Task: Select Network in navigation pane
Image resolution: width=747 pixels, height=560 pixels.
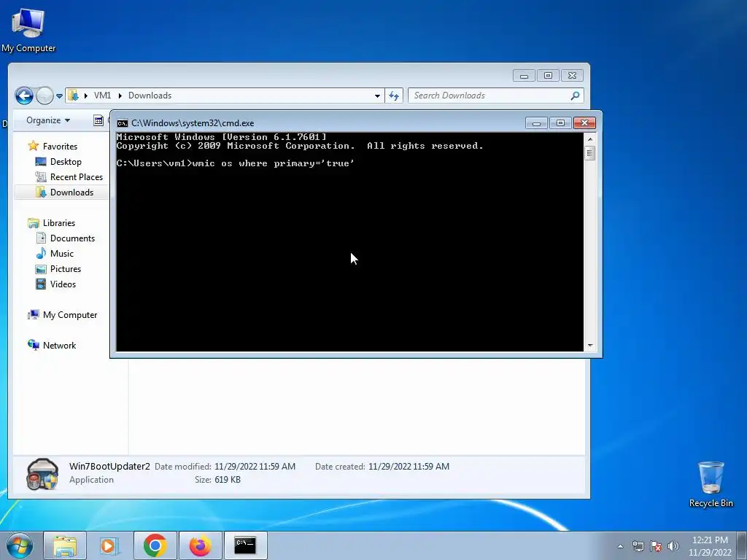Action: pyautogui.click(x=60, y=345)
